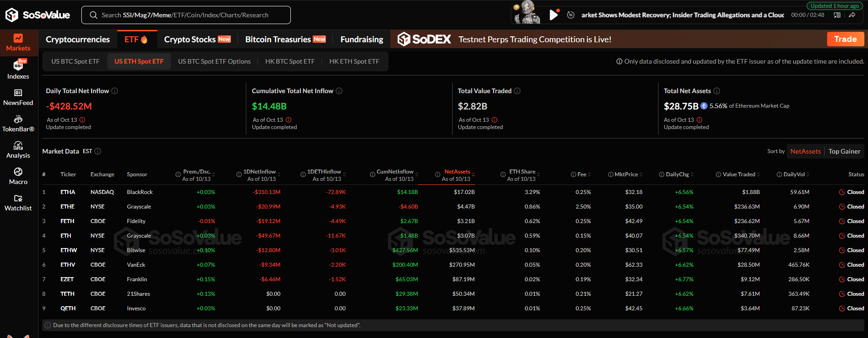
Task: Play the news audio briefing
Action: (553, 15)
